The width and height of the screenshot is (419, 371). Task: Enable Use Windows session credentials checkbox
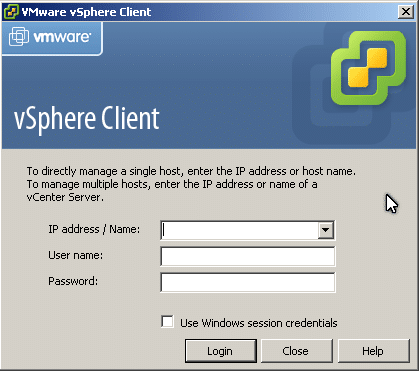coord(167,322)
